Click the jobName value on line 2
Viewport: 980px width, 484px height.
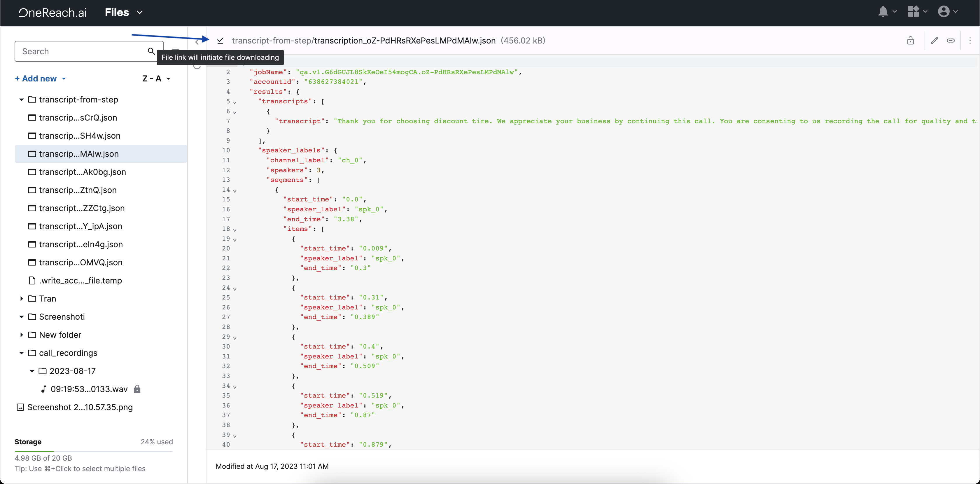pyautogui.click(x=407, y=72)
